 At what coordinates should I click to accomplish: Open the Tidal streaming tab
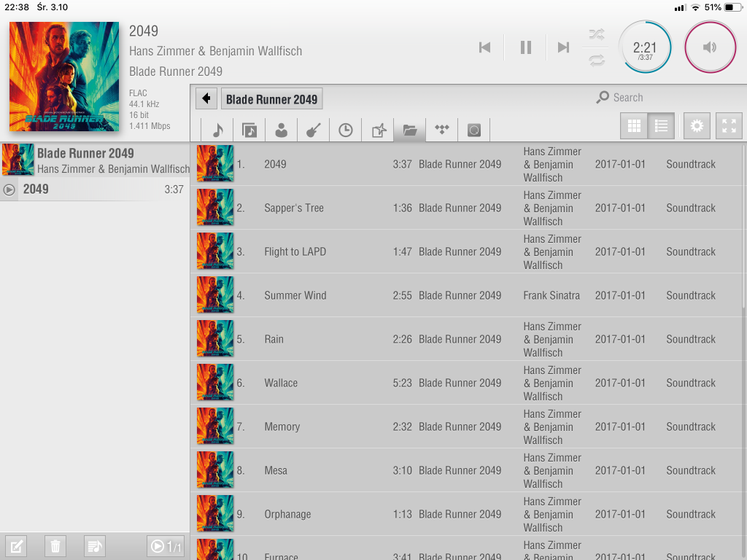(x=441, y=130)
